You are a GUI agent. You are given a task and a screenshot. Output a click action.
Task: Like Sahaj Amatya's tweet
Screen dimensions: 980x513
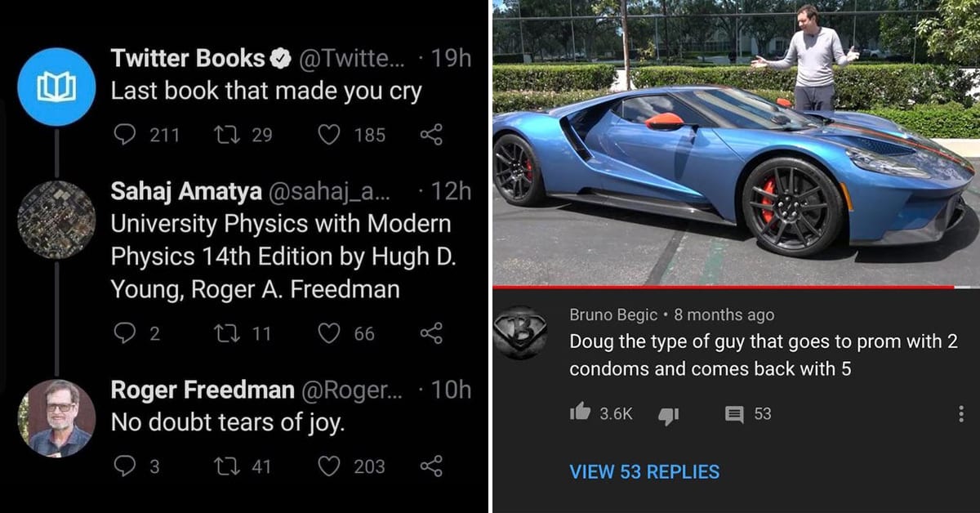pyautogui.click(x=328, y=332)
